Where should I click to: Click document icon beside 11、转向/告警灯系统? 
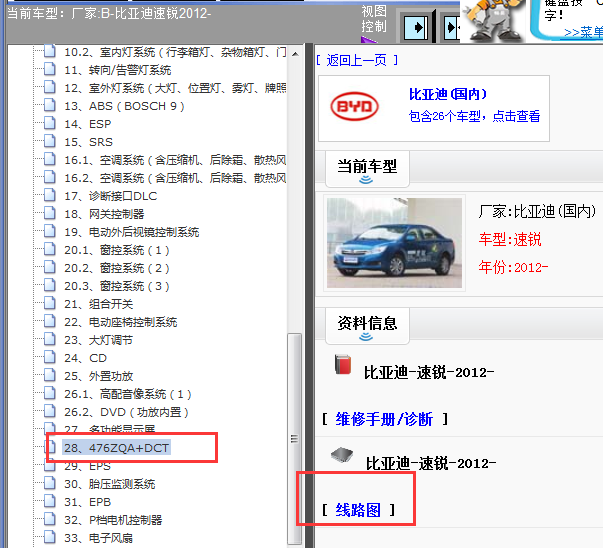pyautogui.click(x=50, y=69)
